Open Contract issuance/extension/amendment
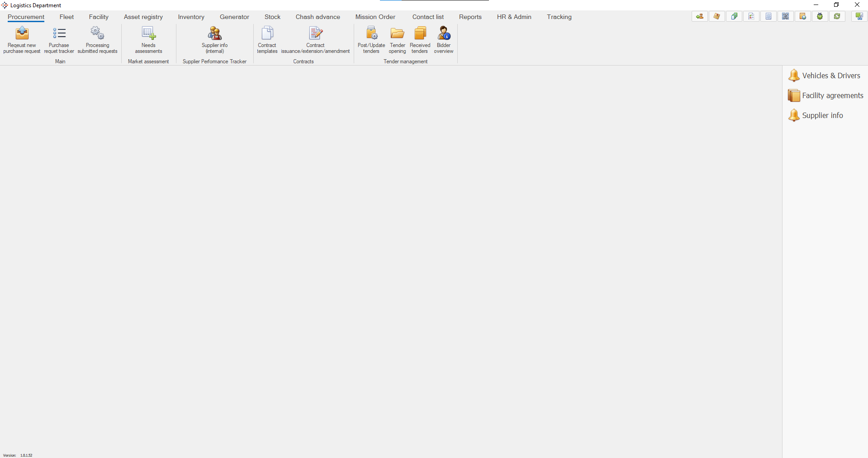868x458 pixels. coord(315,34)
